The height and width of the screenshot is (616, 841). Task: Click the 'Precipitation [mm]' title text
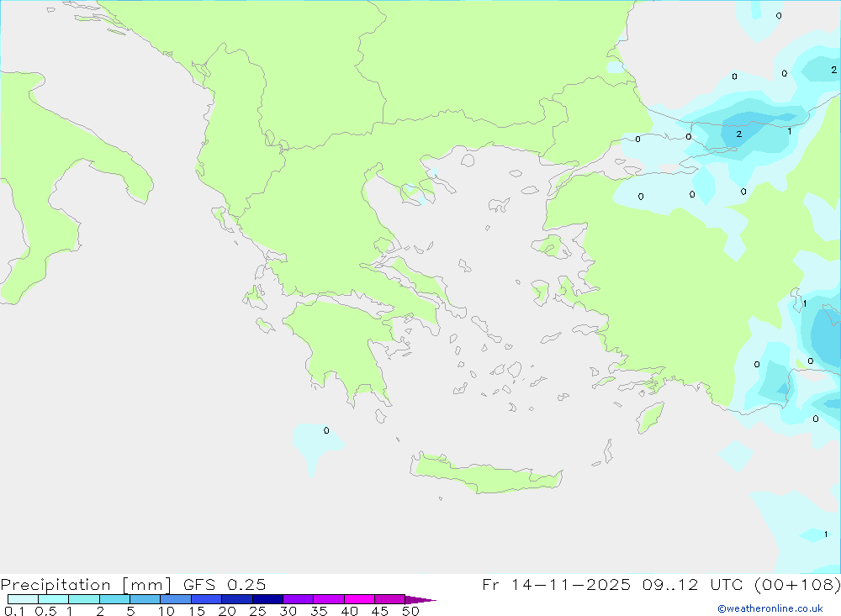[x=86, y=584]
